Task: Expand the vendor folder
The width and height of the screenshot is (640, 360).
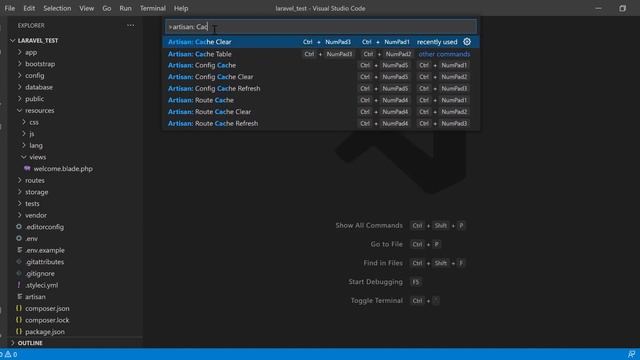Action: 20,215
